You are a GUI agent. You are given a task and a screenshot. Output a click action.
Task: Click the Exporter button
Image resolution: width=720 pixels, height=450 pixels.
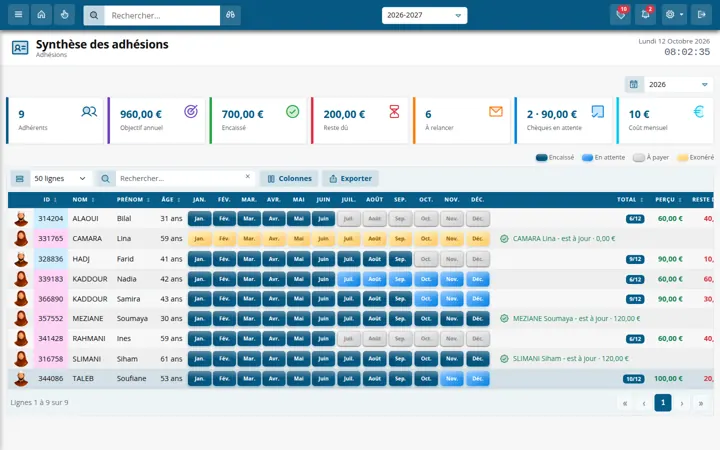pyautogui.click(x=350, y=179)
